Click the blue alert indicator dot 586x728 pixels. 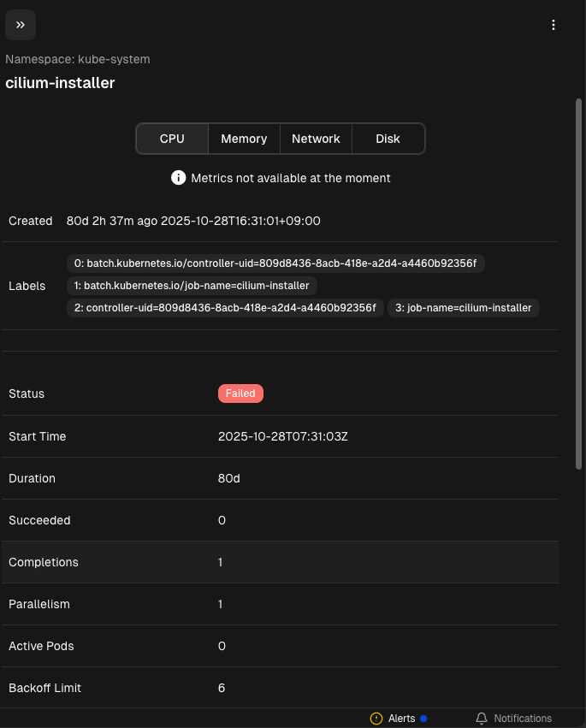pos(423,719)
